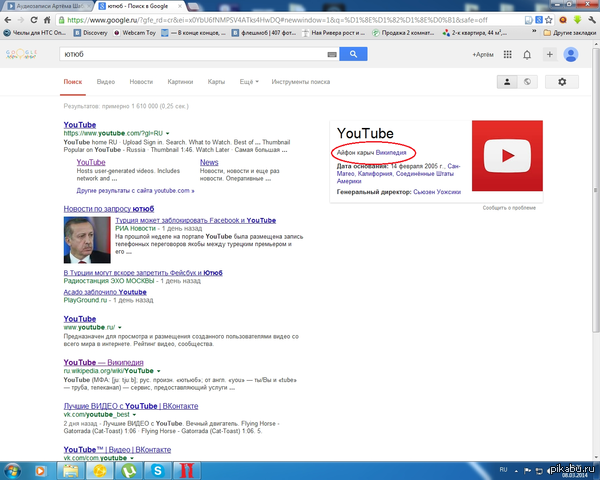Open the browser home page icon

(47, 20)
